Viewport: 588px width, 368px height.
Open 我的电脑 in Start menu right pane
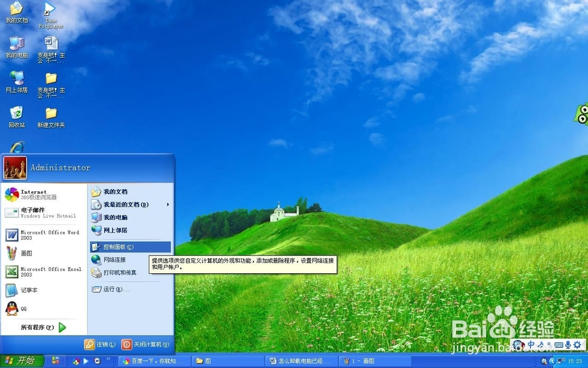point(130,217)
